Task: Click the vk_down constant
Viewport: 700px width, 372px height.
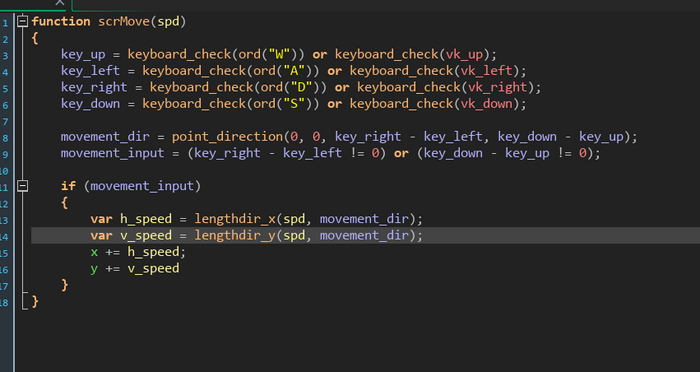Action: pos(486,104)
